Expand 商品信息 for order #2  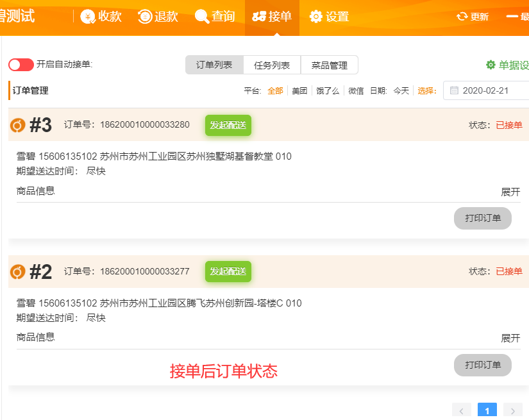(510, 338)
